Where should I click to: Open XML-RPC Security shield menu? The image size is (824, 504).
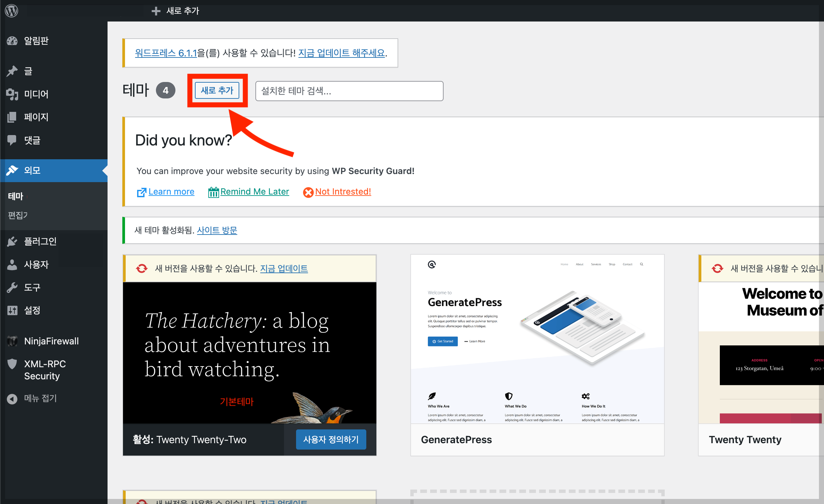tap(45, 370)
